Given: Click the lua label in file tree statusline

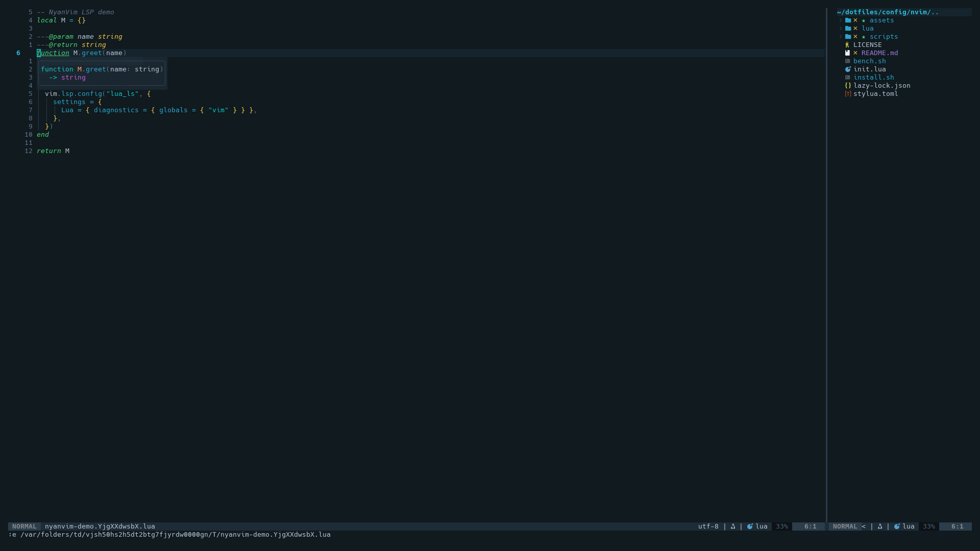Looking at the screenshot, I should [x=909, y=527].
